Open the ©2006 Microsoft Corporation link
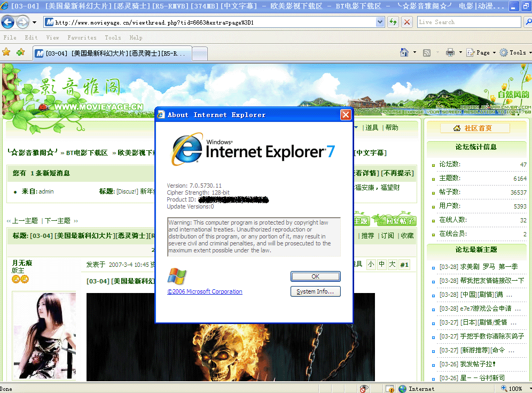The width and height of the screenshot is (532, 393). (205, 291)
